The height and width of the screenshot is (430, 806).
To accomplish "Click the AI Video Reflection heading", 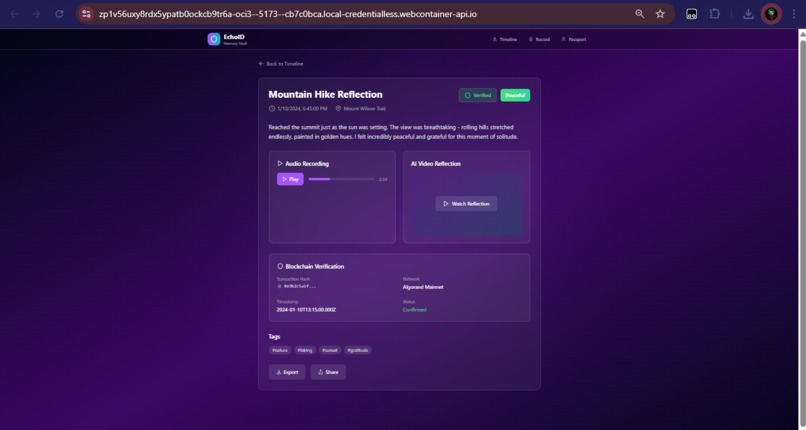I will (x=436, y=163).
